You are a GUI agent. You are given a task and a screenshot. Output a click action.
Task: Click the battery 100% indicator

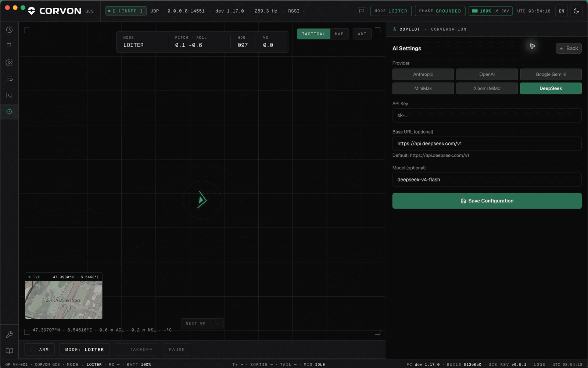[490, 11]
